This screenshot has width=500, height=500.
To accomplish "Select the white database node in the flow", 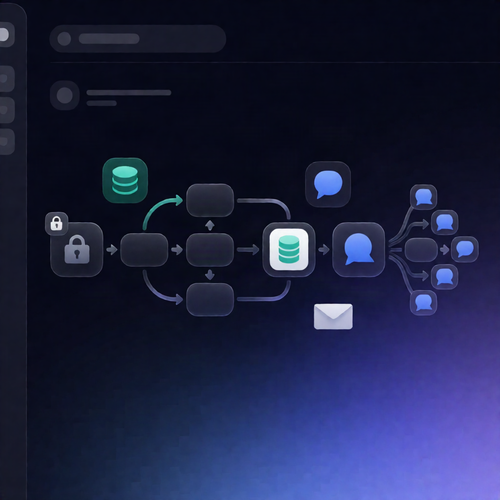I will point(289,249).
